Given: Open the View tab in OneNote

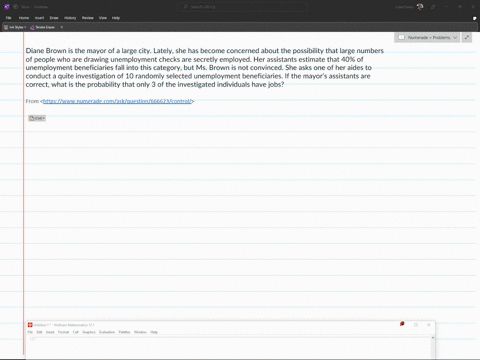Looking at the screenshot, I should click(x=103, y=18).
